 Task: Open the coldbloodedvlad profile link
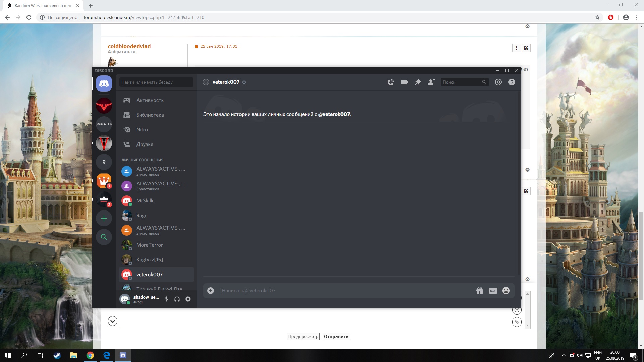pos(129,46)
